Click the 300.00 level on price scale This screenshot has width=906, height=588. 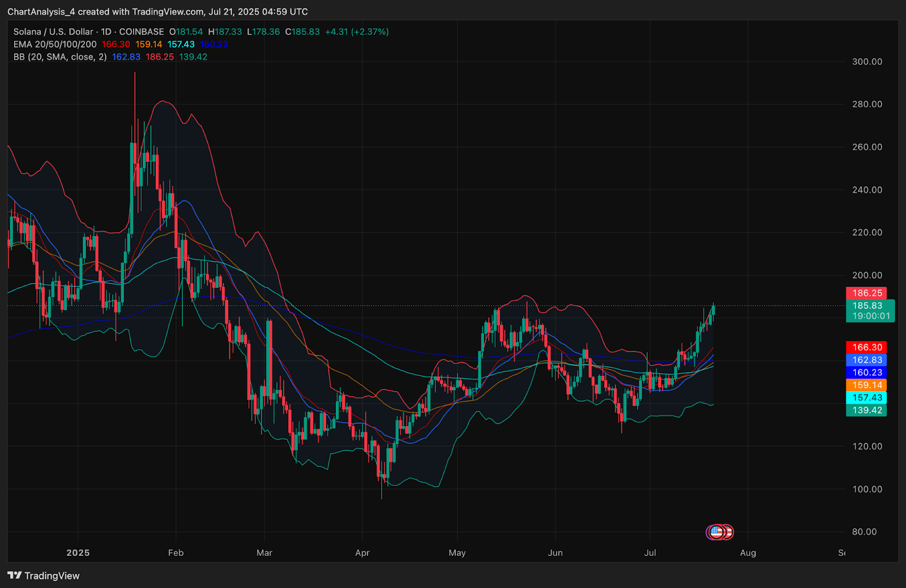(x=867, y=62)
